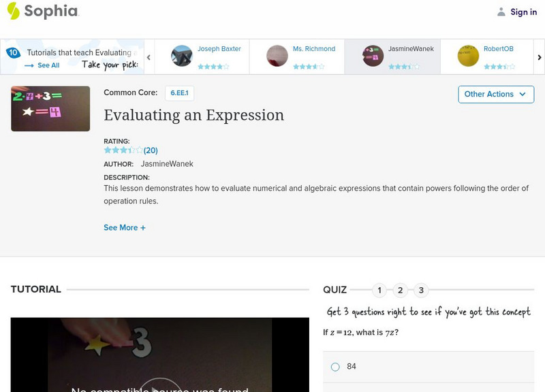Select the answer 84 radio button
Screen dimensions: 545x392
(335, 367)
